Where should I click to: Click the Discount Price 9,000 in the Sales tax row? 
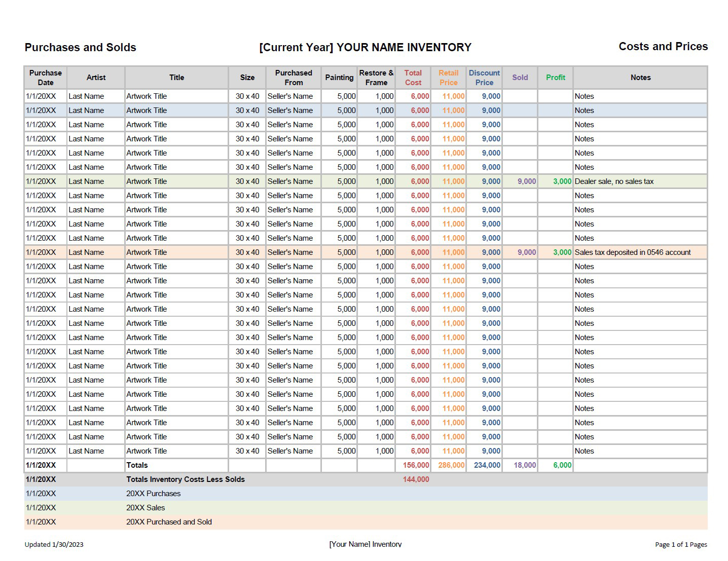tap(491, 252)
